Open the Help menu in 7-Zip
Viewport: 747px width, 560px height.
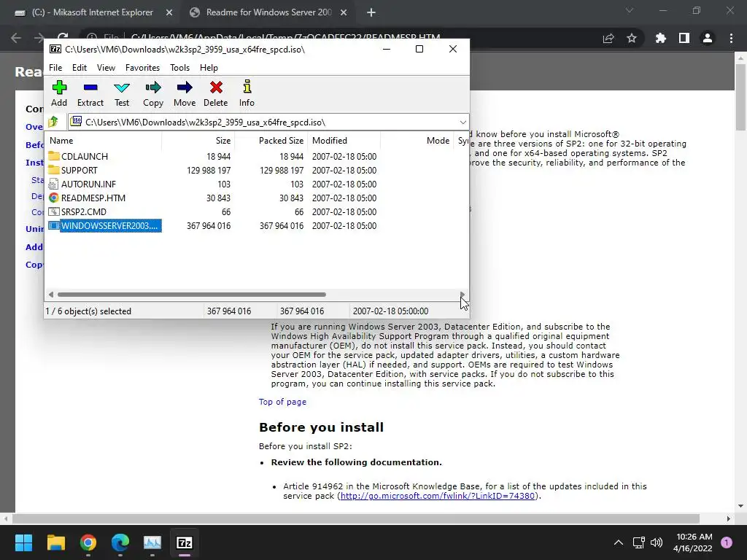(x=209, y=68)
